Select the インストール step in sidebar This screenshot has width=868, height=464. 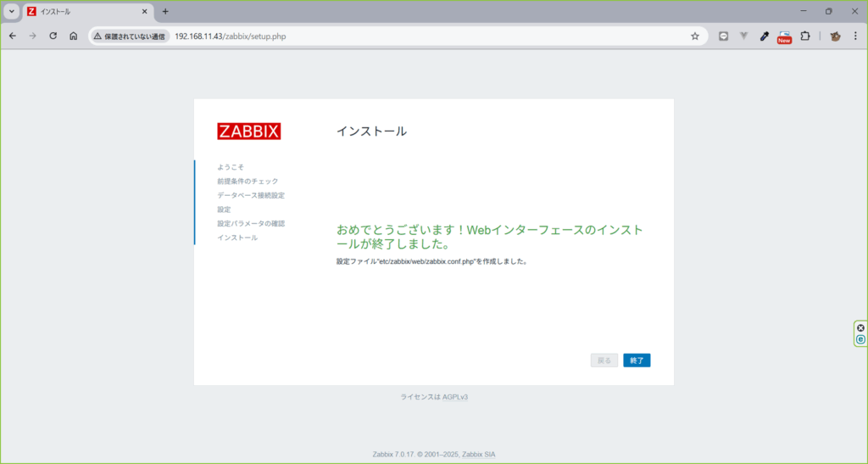click(237, 238)
